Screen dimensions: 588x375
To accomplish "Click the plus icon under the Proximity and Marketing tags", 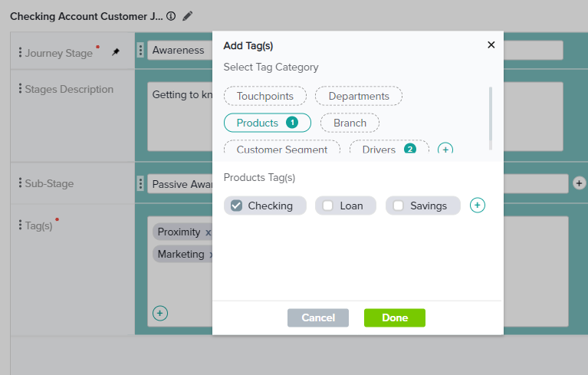I will coord(159,313).
